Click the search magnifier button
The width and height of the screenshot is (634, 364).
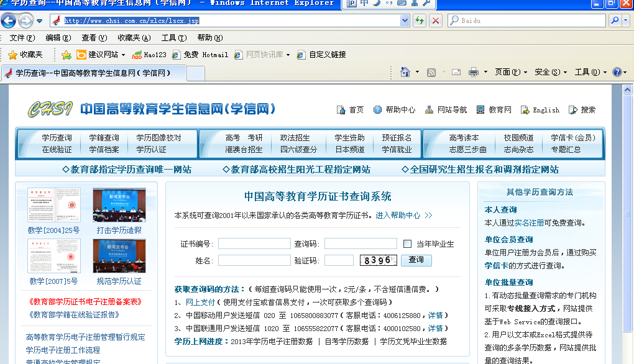point(615,20)
